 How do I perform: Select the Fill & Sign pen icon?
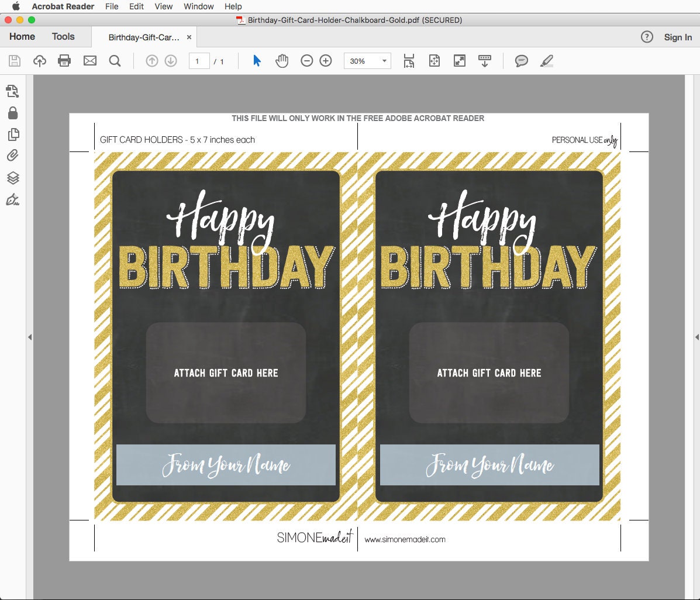pos(13,200)
